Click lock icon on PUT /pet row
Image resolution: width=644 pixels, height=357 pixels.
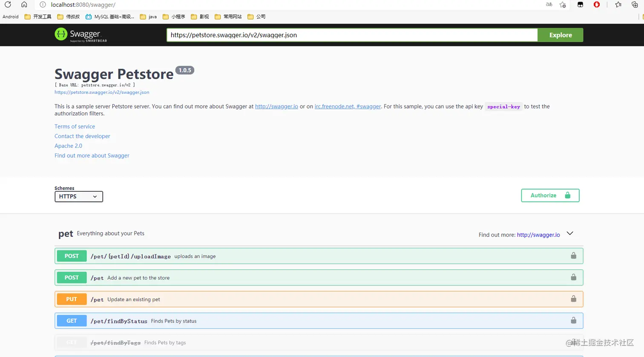(574, 299)
